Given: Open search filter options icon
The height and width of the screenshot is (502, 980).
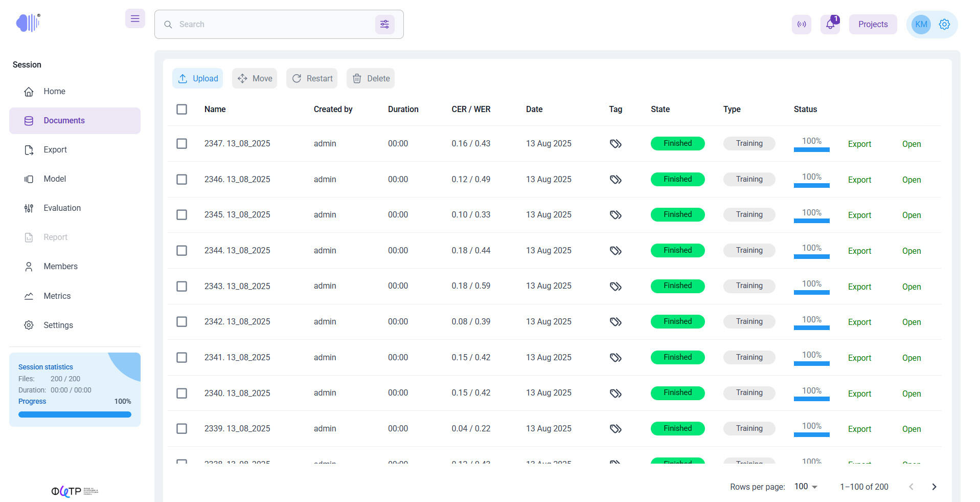Looking at the screenshot, I should pos(384,24).
